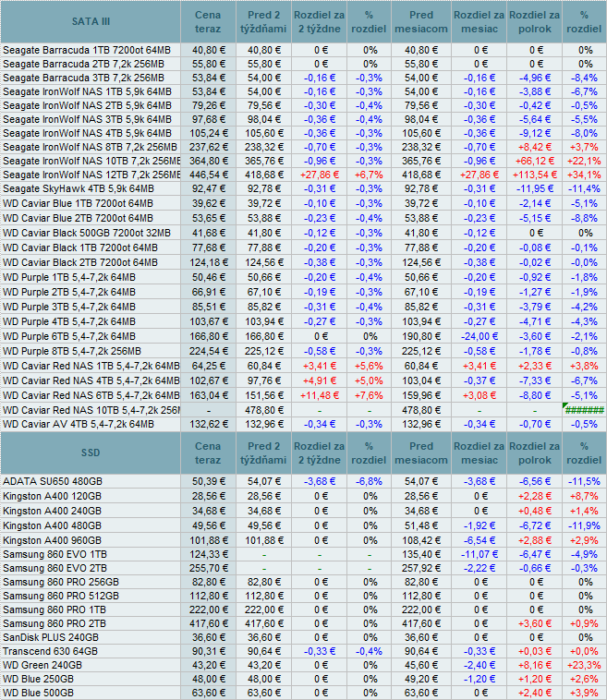Click the 255,70 € current price cell
This screenshot has height=700, width=607.
point(208,568)
